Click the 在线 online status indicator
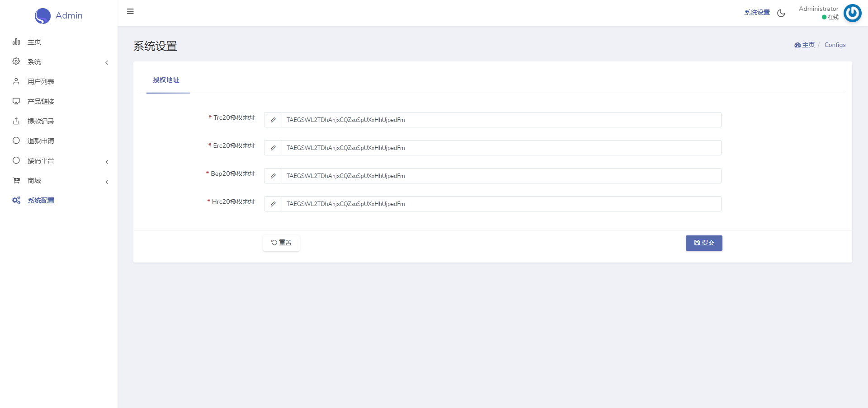This screenshot has height=408, width=868. [x=830, y=17]
